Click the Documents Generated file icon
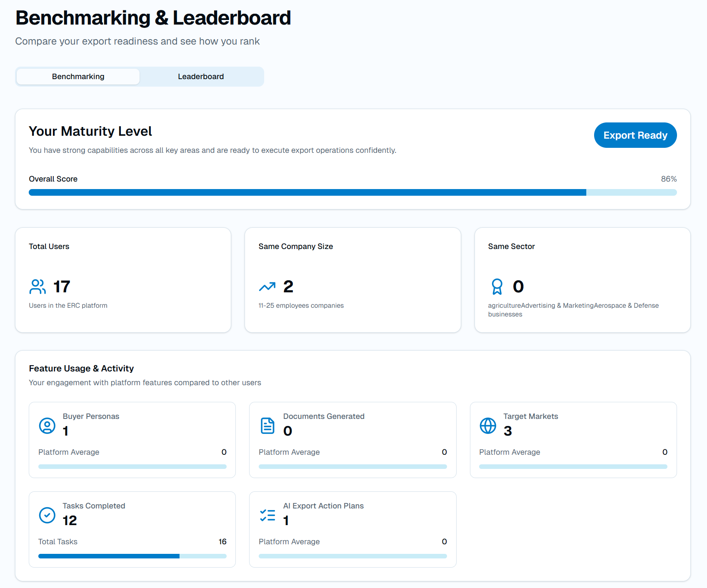Screen dimensions: 707x588 [267, 426]
